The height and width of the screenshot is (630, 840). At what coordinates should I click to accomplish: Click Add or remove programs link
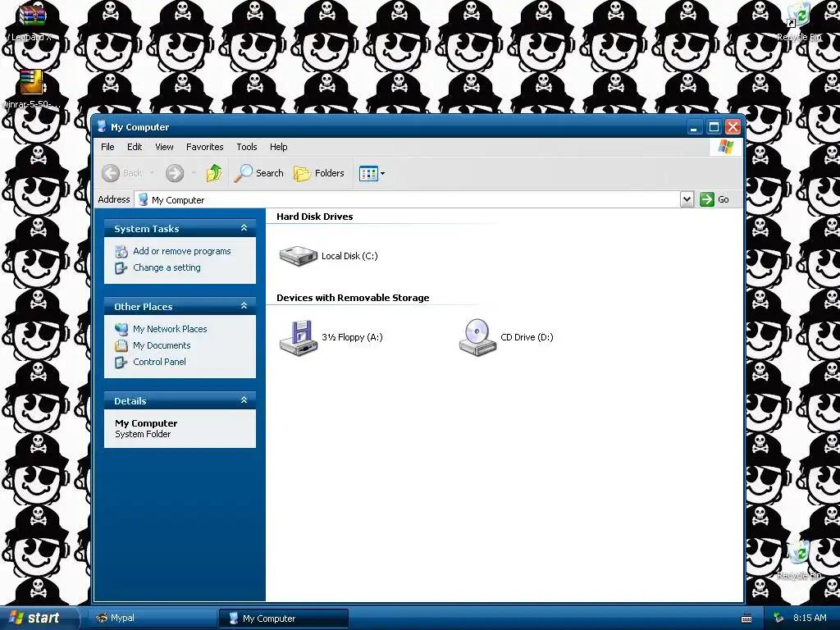tap(181, 251)
